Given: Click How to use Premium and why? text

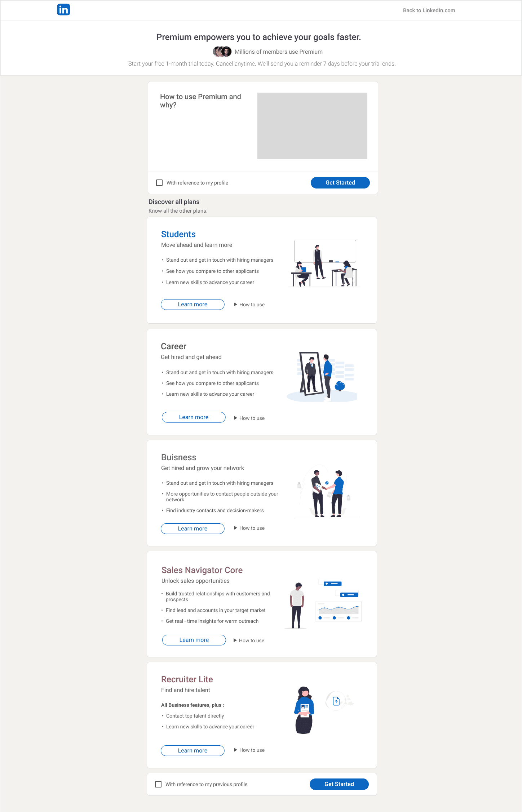Looking at the screenshot, I should [x=200, y=101].
